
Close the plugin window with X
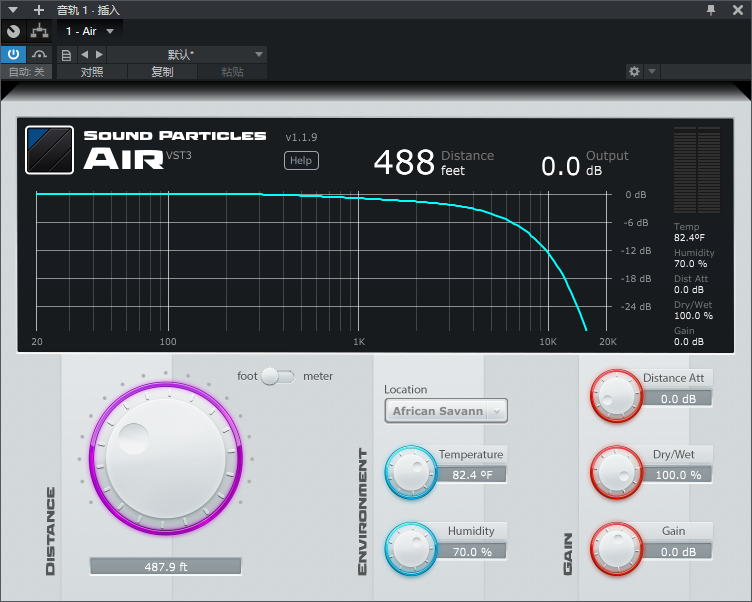coord(738,10)
